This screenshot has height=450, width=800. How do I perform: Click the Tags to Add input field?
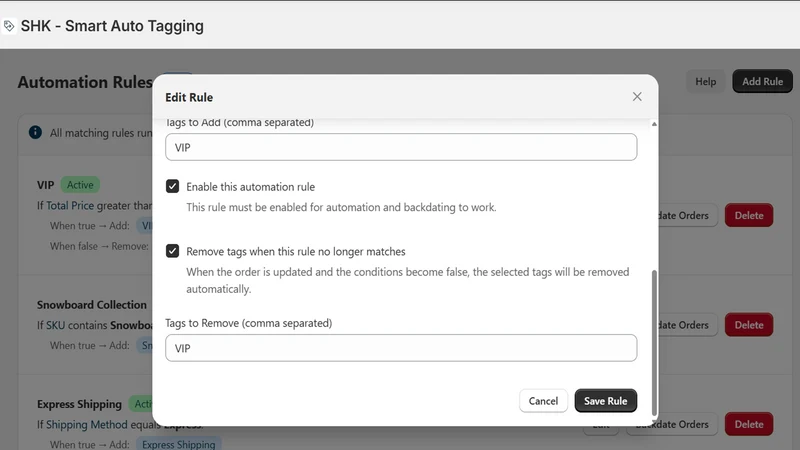click(401, 147)
